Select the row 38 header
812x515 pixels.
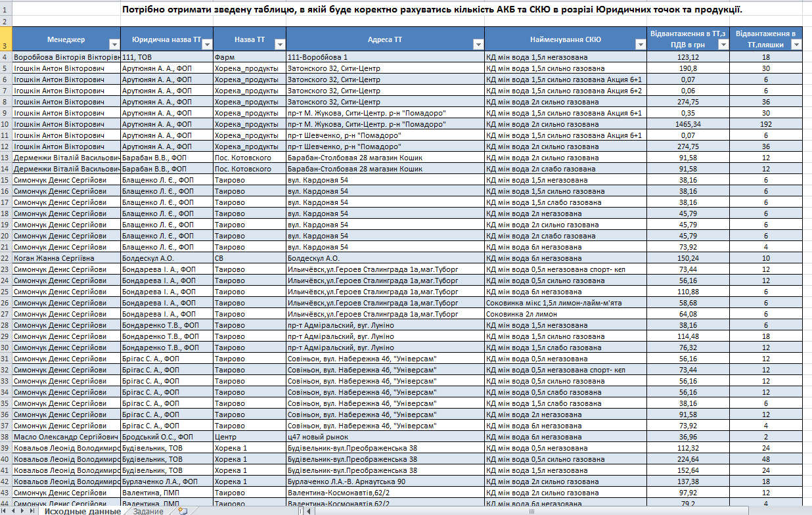pyautogui.click(x=6, y=437)
